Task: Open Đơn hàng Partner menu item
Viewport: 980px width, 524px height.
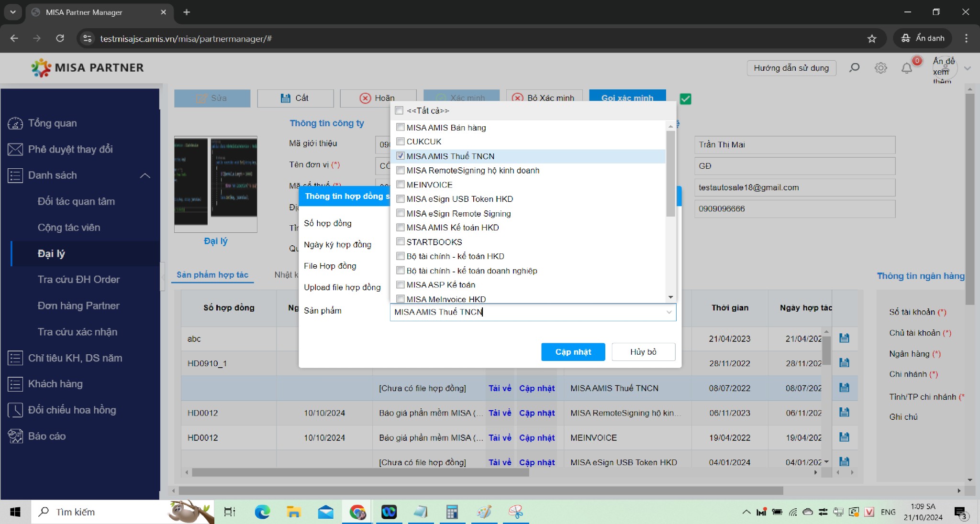Action: pyautogui.click(x=78, y=306)
